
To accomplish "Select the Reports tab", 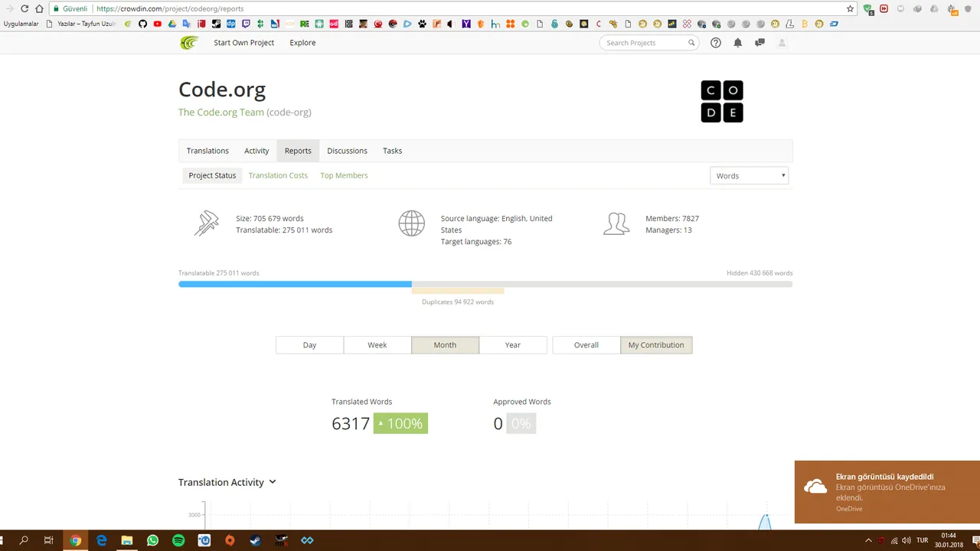I will point(298,151).
